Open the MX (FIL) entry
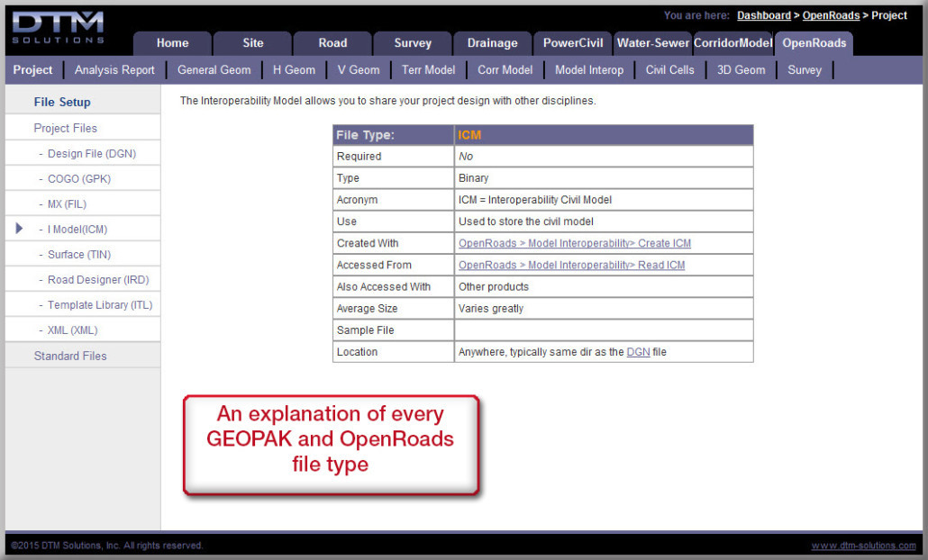 [67, 204]
